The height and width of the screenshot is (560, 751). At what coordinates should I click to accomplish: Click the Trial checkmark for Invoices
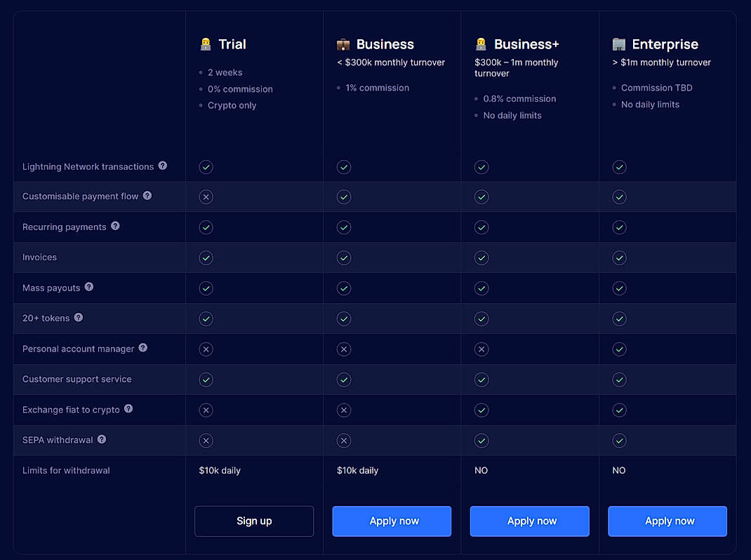point(206,258)
